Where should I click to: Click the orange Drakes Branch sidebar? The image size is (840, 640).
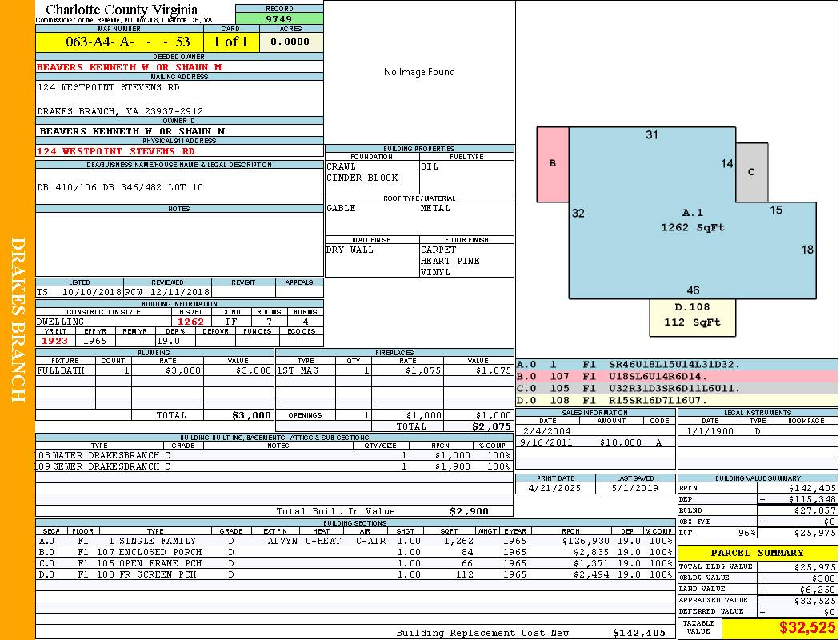coord(18,320)
